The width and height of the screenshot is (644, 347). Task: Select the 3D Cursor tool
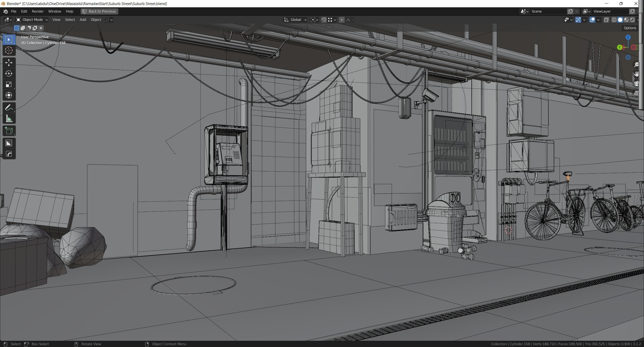[x=9, y=51]
